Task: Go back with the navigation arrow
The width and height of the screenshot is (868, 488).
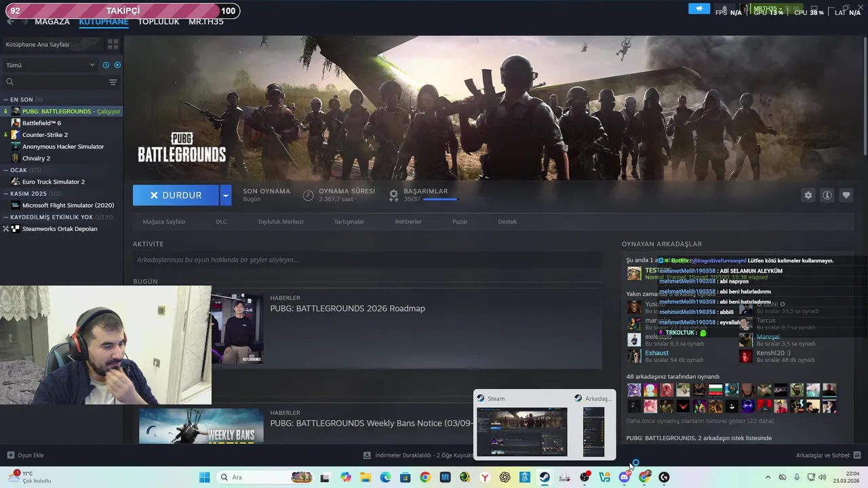Action: [10, 22]
